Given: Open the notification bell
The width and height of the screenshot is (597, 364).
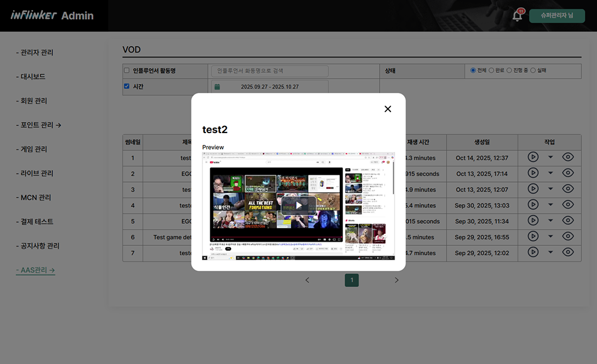Looking at the screenshot, I should (x=517, y=16).
